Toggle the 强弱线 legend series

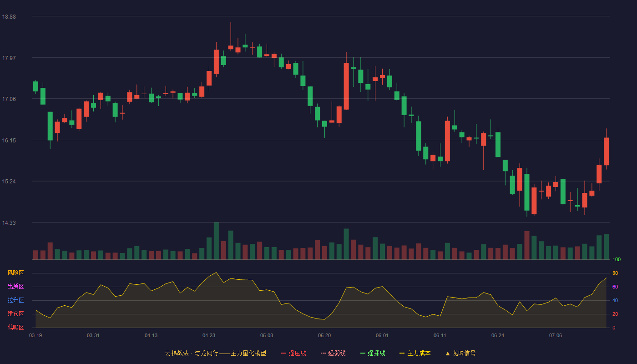point(333,353)
